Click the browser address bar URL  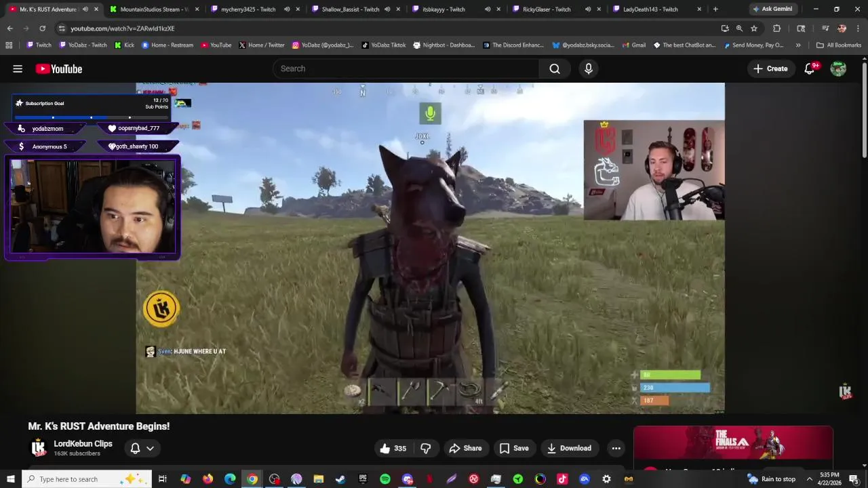tap(123, 28)
